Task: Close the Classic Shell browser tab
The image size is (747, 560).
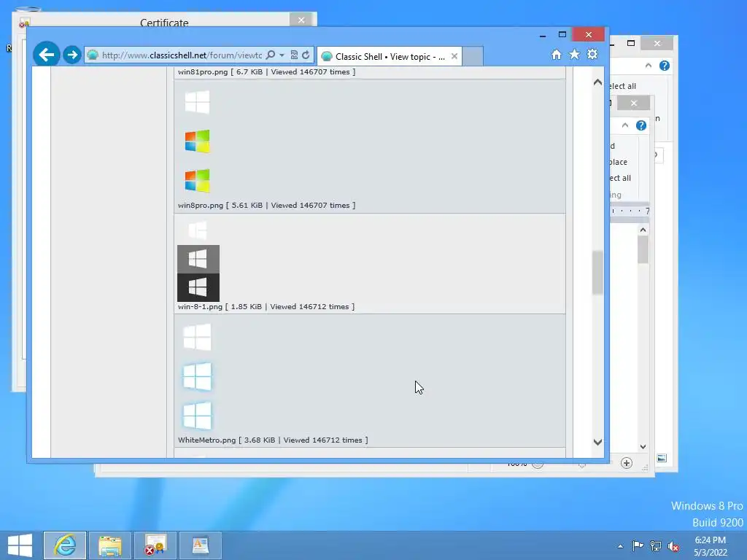Action: [x=454, y=56]
